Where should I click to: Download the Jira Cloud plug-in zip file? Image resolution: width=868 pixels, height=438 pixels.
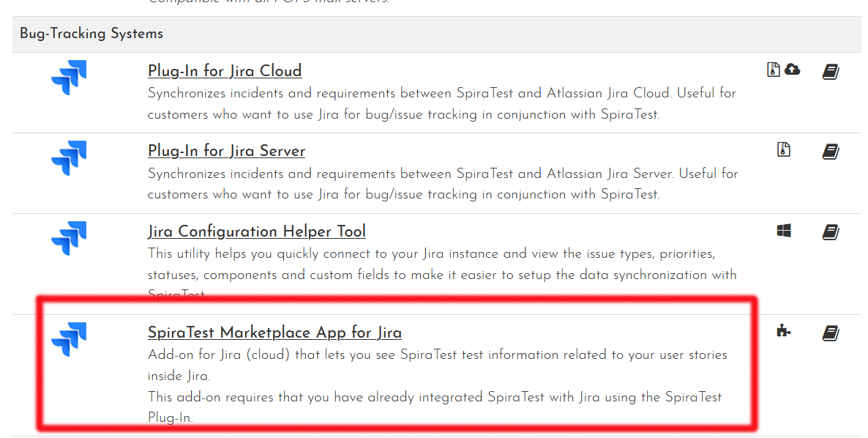[774, 70]
